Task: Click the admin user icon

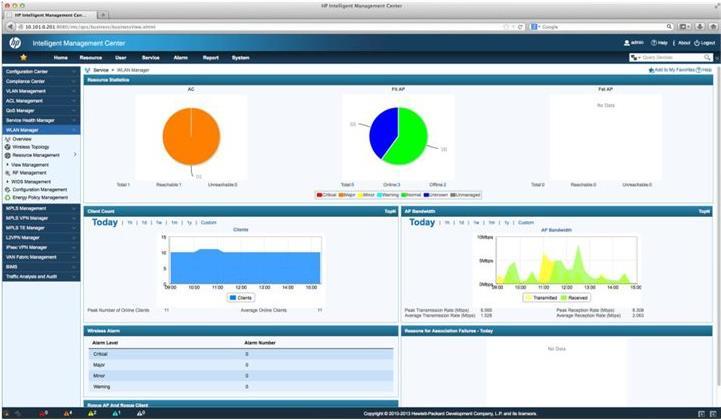Action: coord(626,43)
